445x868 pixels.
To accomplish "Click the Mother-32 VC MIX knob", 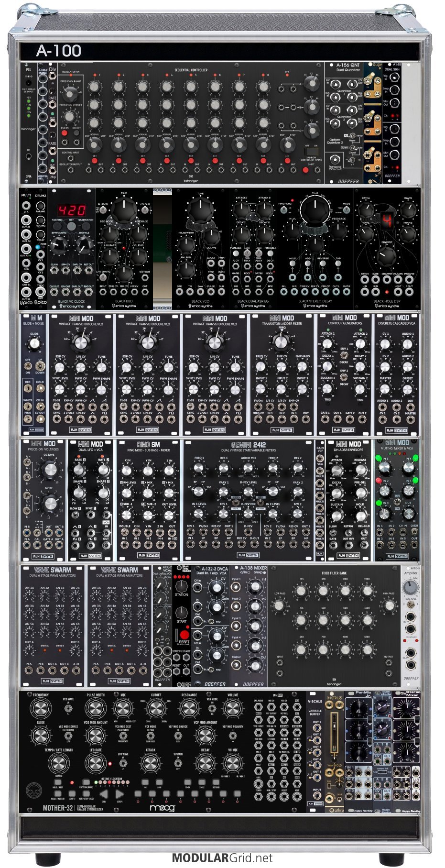I will [x=233, y=764].
